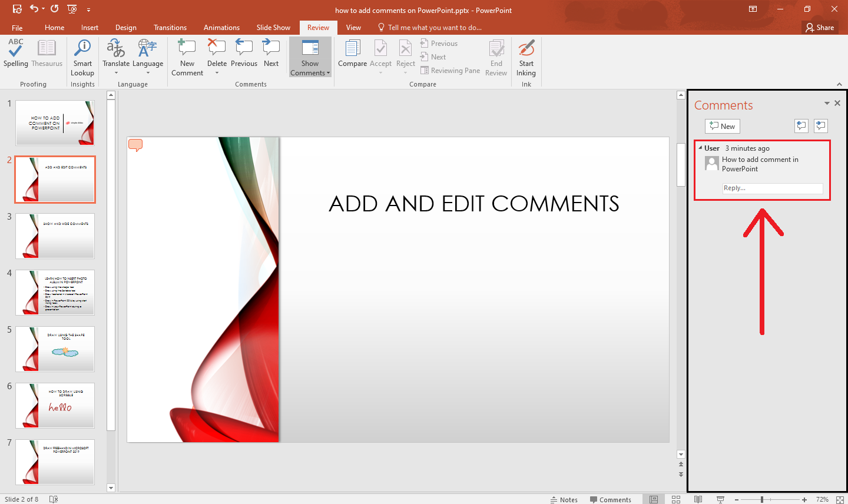Switch to the View tab

tap(353, 28)
